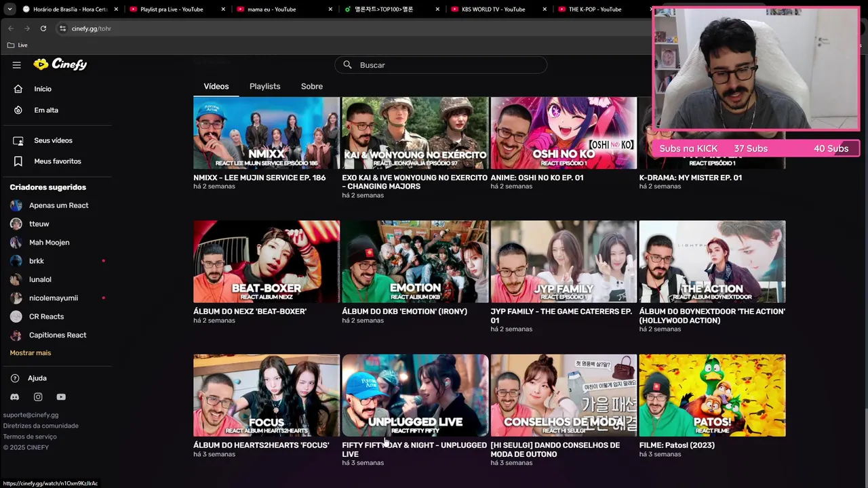
Task: Click the search magnifier icon
Action: coord(347,65)
